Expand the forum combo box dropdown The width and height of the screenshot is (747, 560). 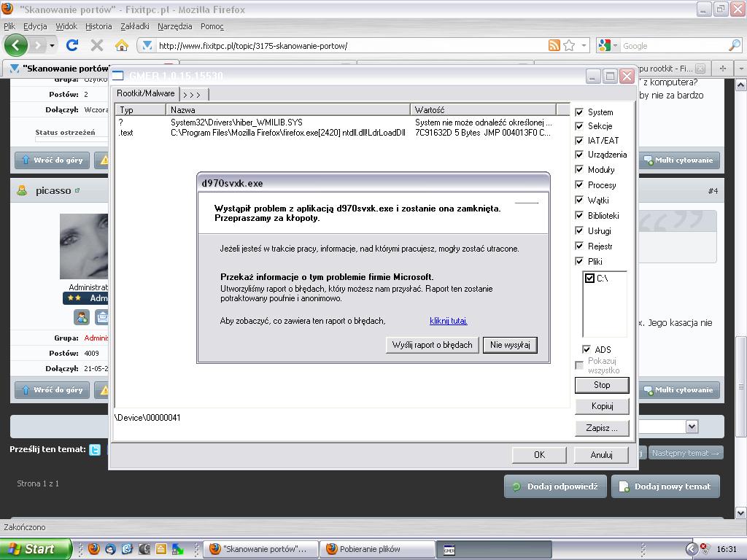692,427
